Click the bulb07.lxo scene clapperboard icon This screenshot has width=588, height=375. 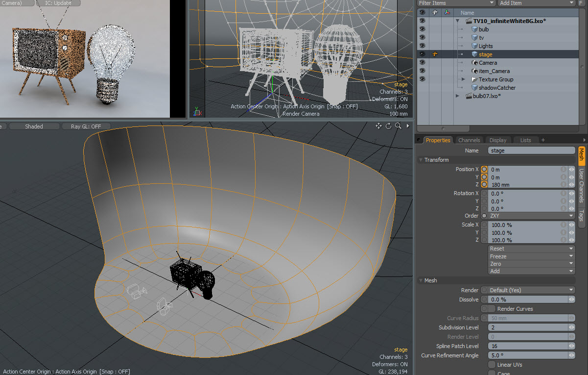469,96
